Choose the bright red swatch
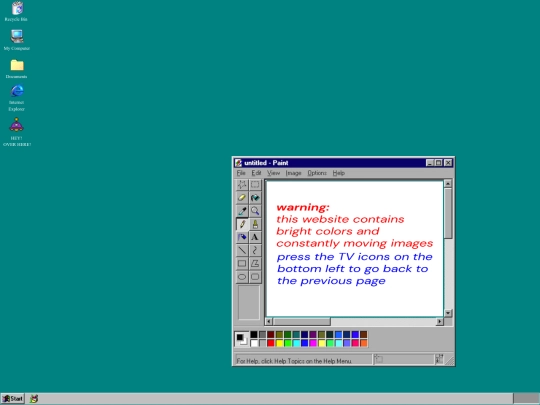The width and height of the screenshot is (540, 405). tap(271, 343)
